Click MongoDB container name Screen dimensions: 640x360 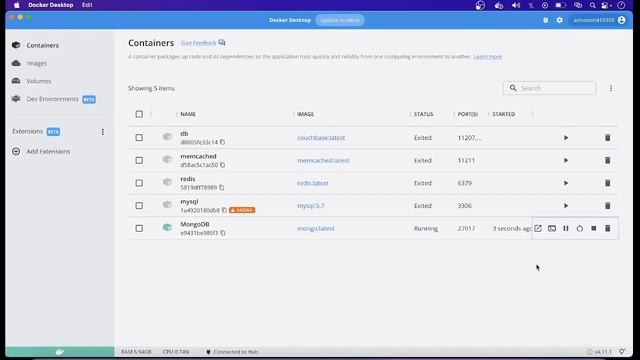tap(195, 224)
